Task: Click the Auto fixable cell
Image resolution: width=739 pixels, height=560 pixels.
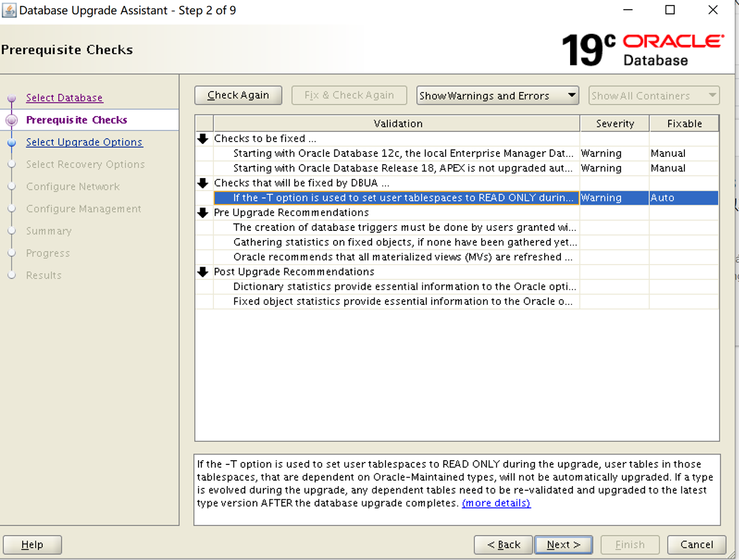Action: [x=684, y=198]
